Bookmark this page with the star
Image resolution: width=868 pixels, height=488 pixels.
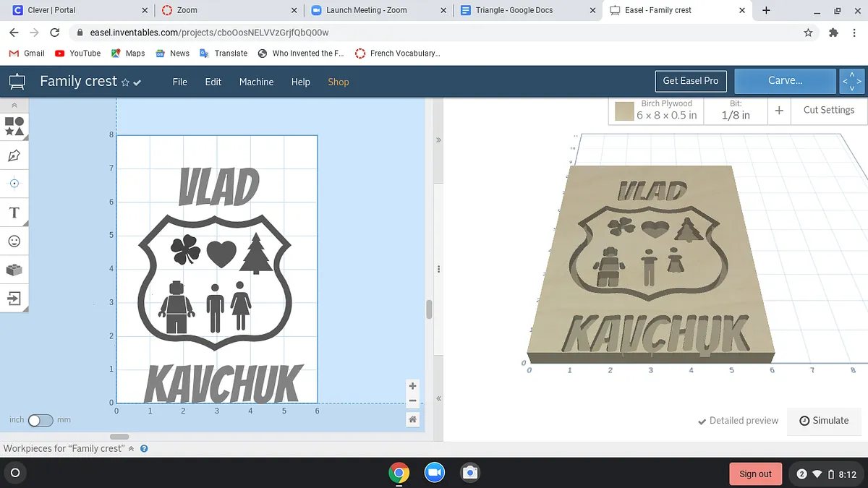point(809,33)
